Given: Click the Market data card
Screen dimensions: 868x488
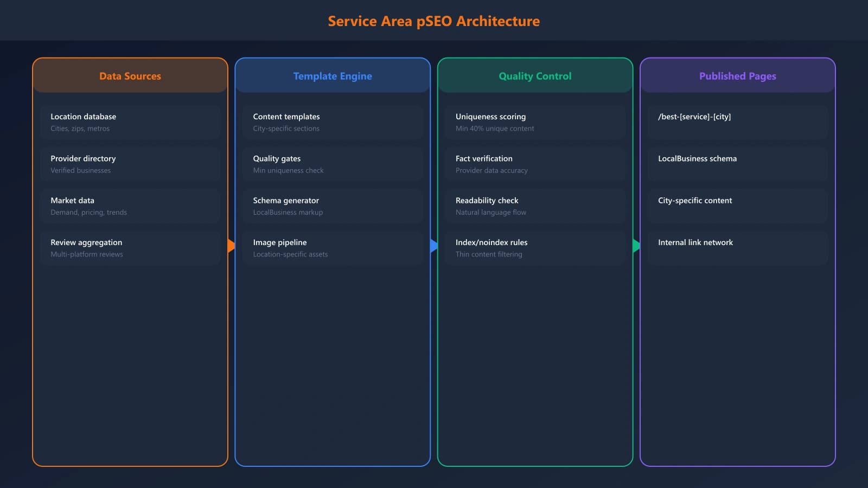Looking at the screenshot, I should point(130,206).
